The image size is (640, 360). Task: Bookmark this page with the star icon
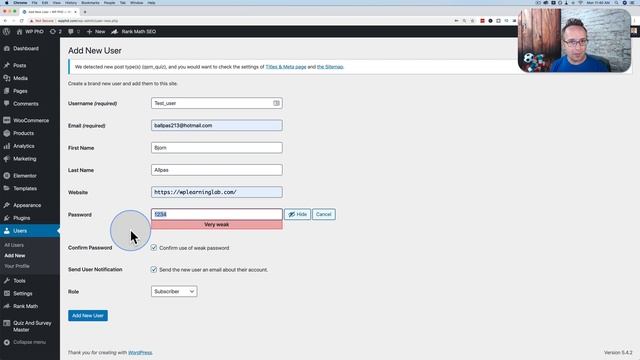coord(473,21)
